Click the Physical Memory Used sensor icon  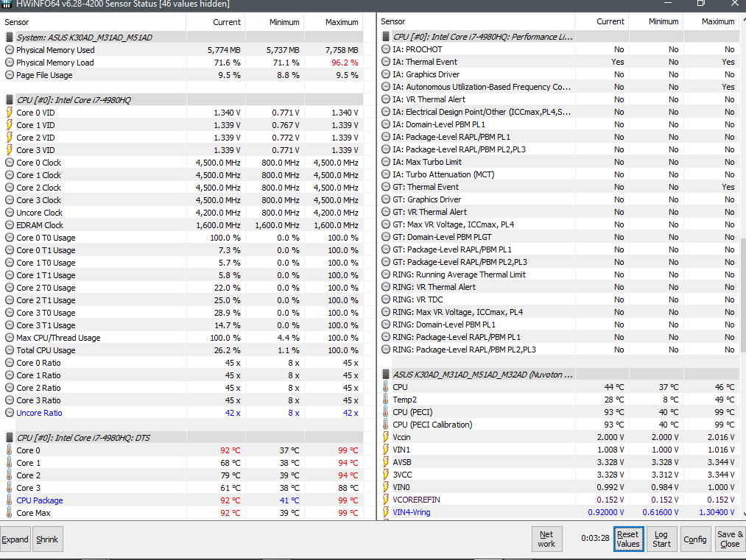pos(9,50)
